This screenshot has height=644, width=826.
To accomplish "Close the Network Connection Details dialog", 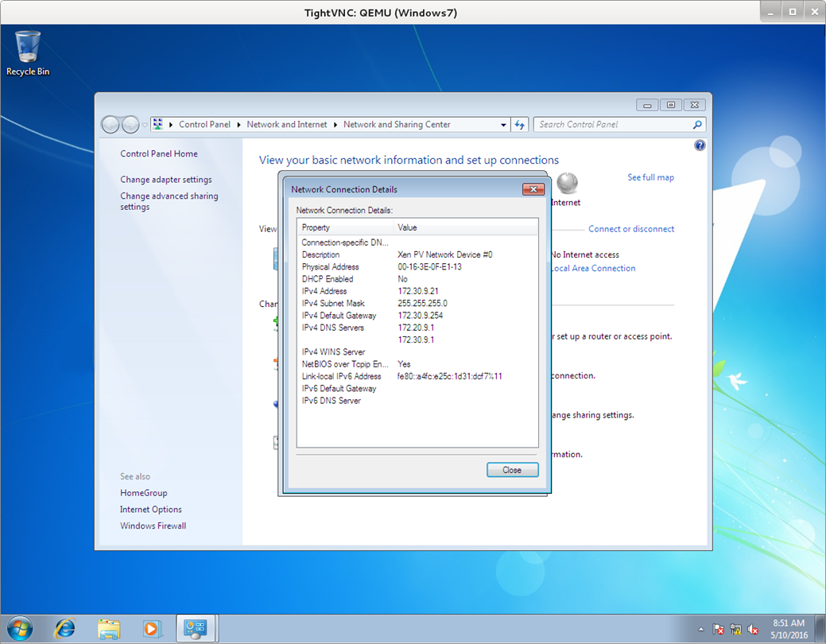I will click(x=512, y=470).
